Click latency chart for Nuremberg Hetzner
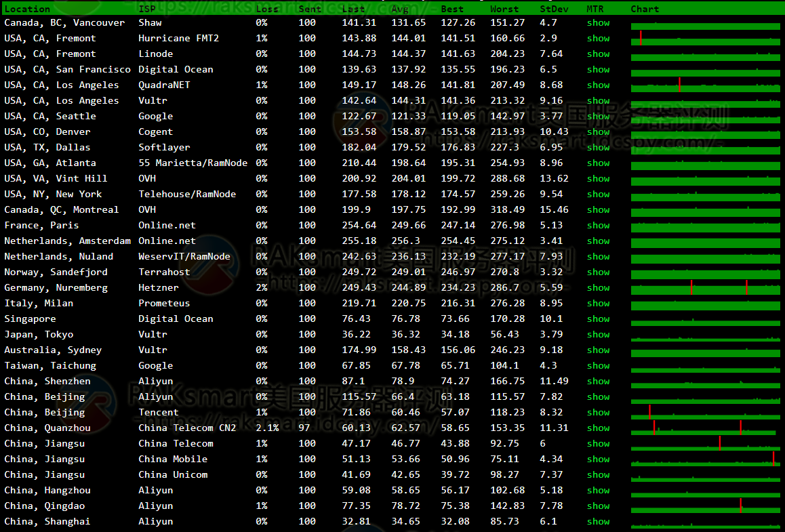Viewport: 785px width, 532px height. 706,288
